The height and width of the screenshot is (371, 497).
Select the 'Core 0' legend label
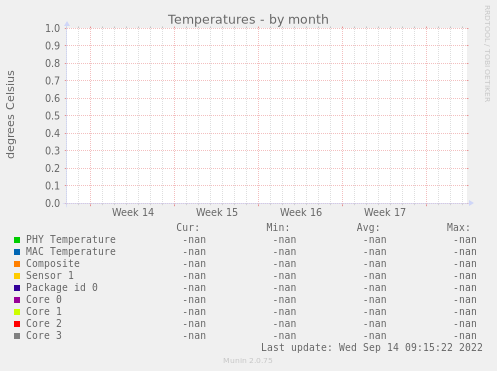click(x=44, y=300)
